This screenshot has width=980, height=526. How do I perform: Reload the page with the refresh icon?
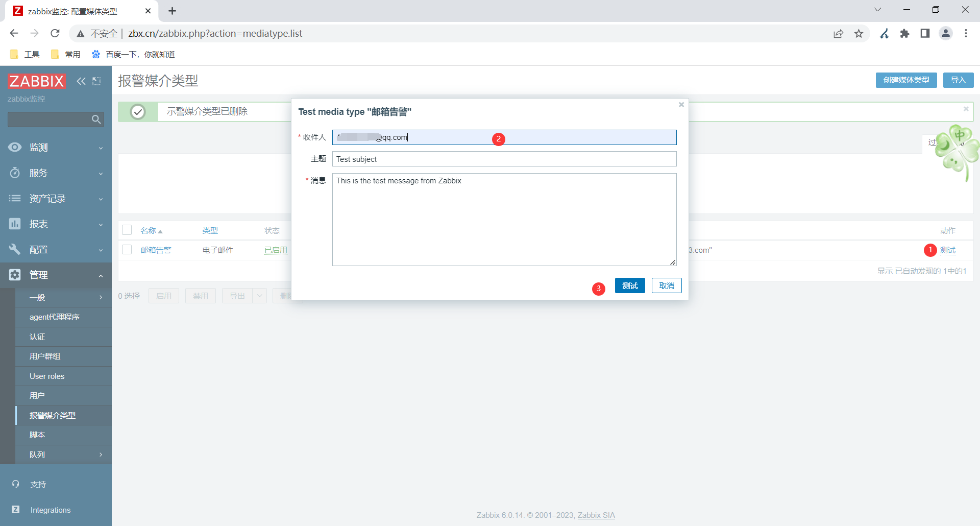(x=55, y=33)
